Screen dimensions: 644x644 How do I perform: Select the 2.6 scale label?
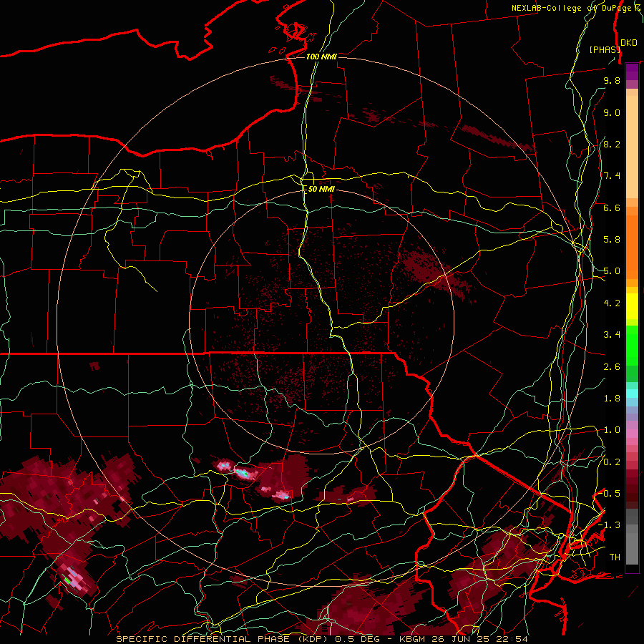pos(612,367)
